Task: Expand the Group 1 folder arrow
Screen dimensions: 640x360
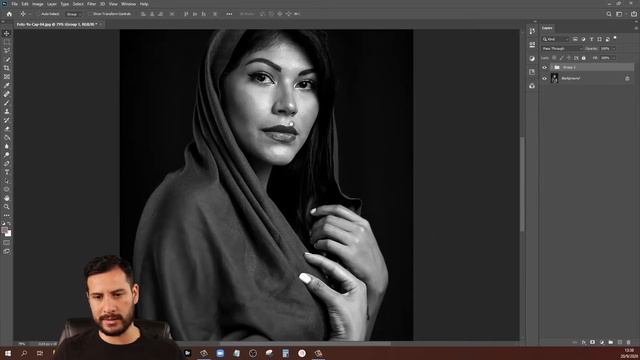Action: coord(551,67)
